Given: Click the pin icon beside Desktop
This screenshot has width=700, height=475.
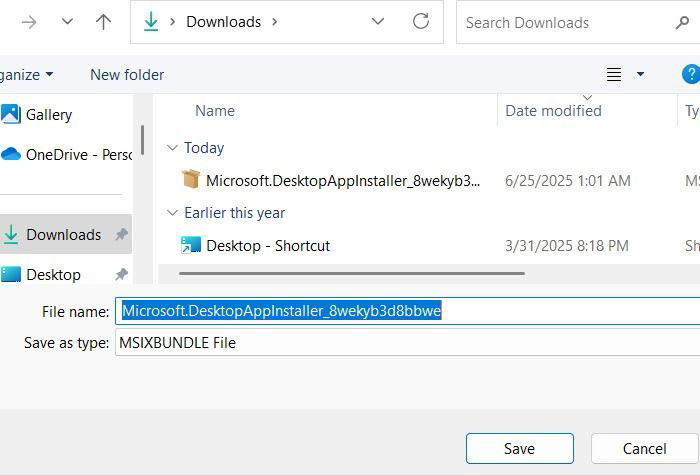Looking at the screenshot, I should (121, 274).
